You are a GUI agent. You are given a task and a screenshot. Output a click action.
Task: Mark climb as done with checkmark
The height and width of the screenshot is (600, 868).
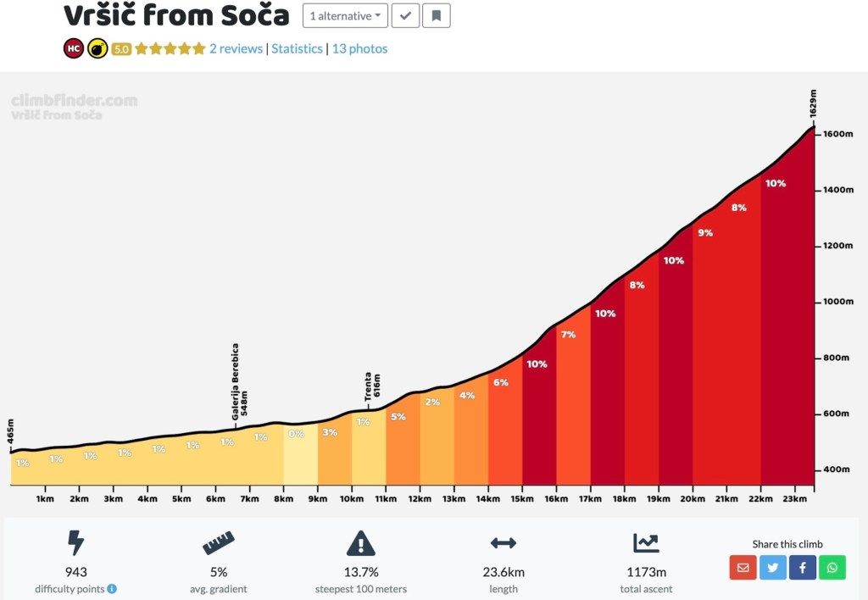pos(405,16)
